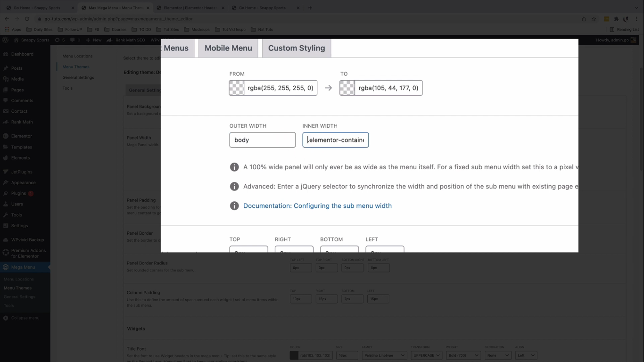Open the Transform dropdown showing UPPERCASE
The height and width of the screenshot is (362, 644).
pos(426,355)
